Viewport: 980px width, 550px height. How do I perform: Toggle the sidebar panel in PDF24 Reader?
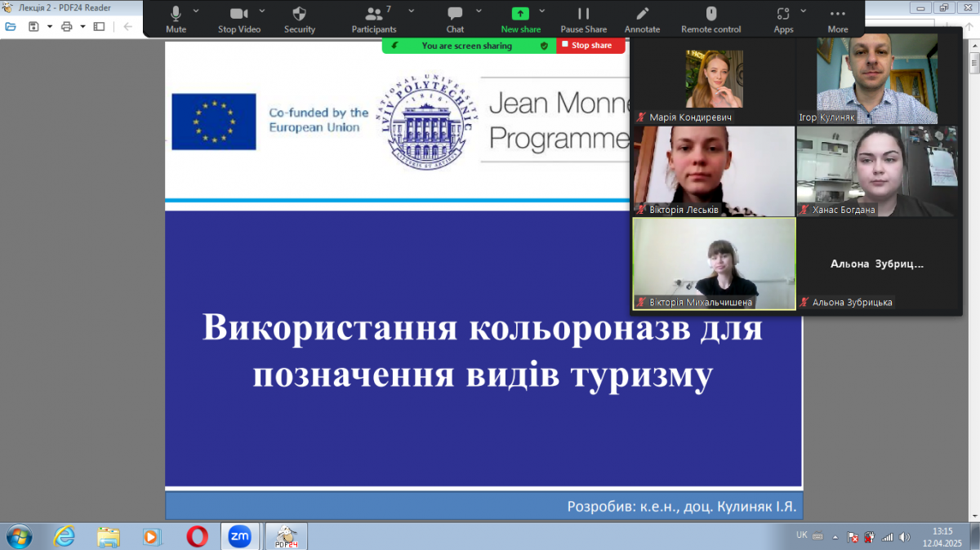99,26
